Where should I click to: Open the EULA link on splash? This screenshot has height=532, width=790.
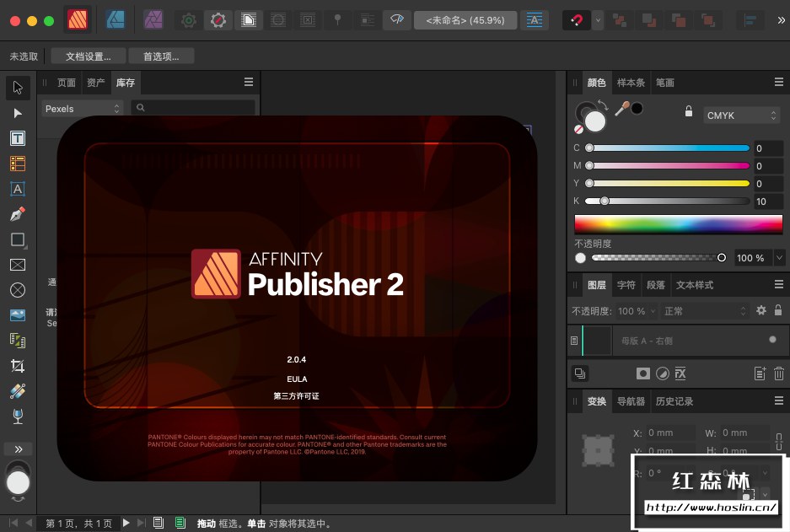pos(296,379)
